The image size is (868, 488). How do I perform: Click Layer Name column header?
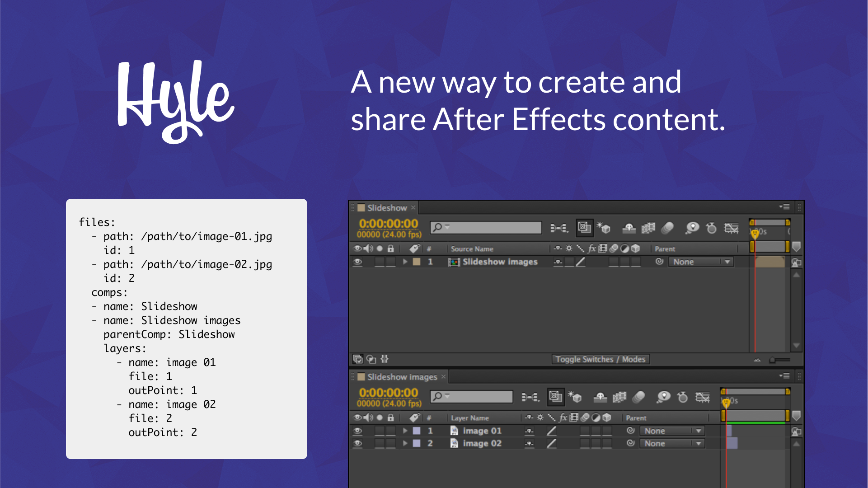(469, 418)
